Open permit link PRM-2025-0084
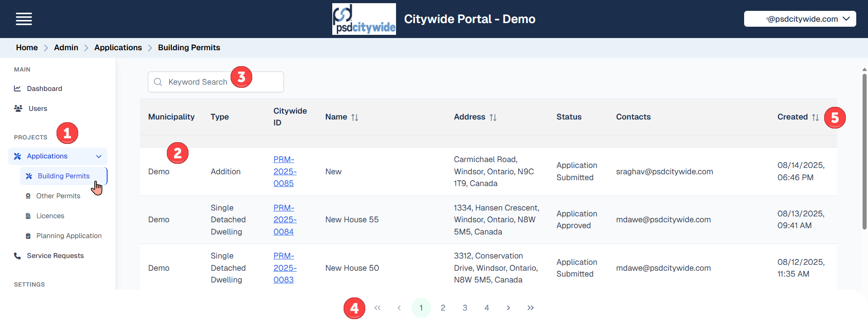The width and height of the screenshot is (868, 330). [284, 220]
